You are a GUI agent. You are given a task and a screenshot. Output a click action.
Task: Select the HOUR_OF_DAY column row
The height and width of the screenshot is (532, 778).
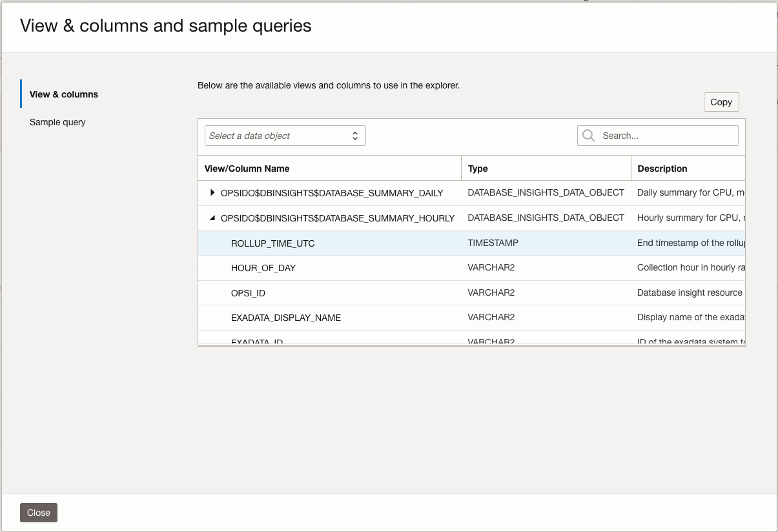pos(263,268)
